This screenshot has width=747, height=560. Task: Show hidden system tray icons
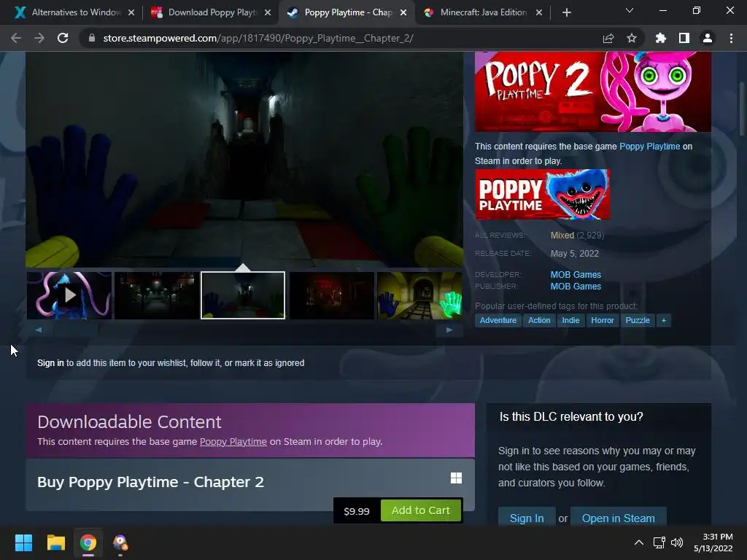[x=639, y=542]
